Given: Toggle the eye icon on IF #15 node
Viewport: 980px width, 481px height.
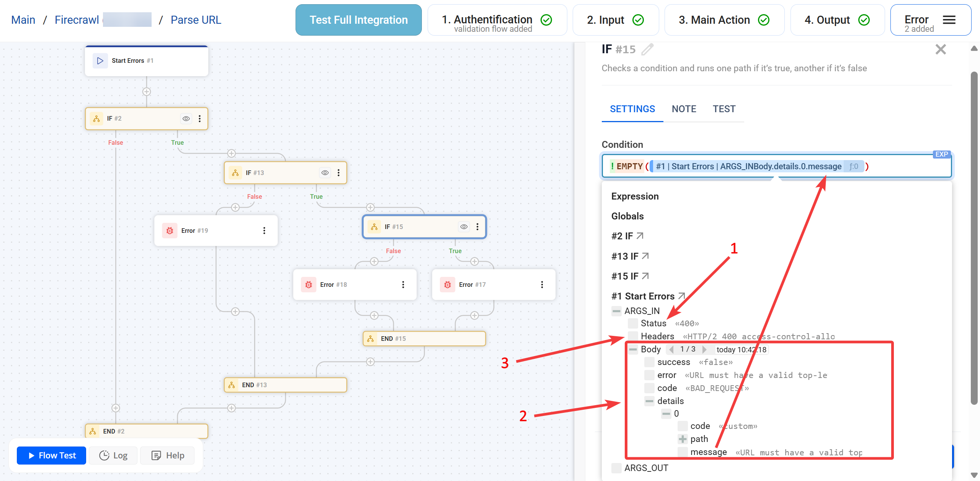Looking at the screenshot, I should coord(464,227).
